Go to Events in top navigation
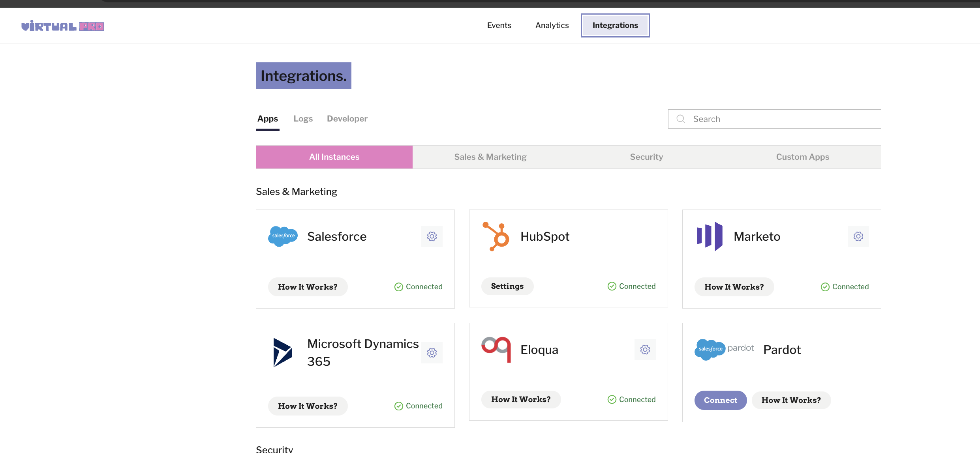Image resolution: width=980 pixels, height=453 pixels. [499, 25]
